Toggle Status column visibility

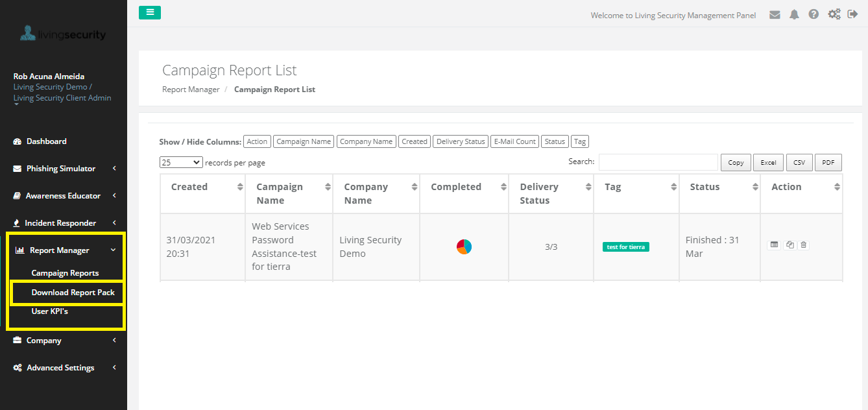point(555,141)
